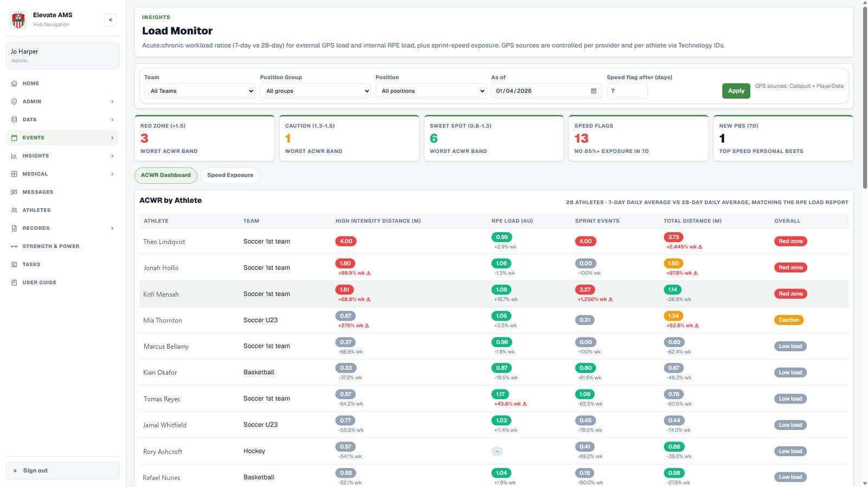Viewport: 868px width, 487px height.
Task: Click the green Apply button
Action: pos(736,91)
